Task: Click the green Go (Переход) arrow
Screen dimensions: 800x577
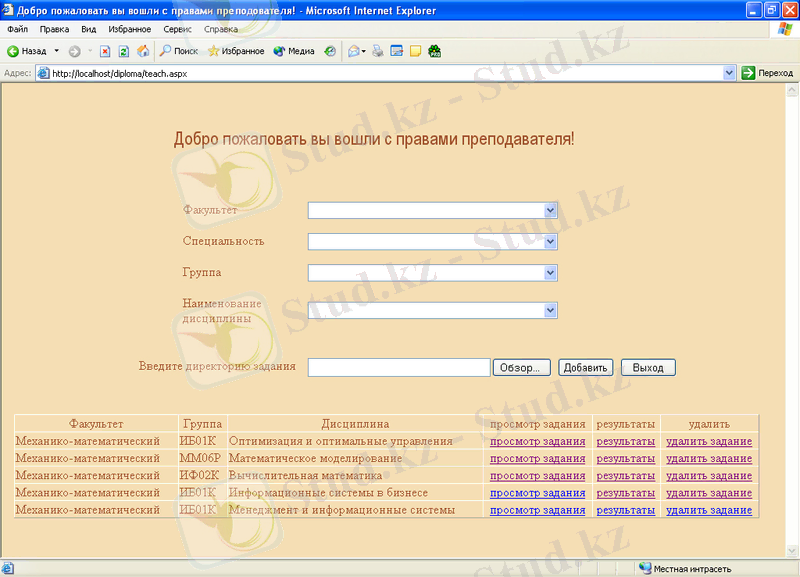Action: tap(748, 73)
